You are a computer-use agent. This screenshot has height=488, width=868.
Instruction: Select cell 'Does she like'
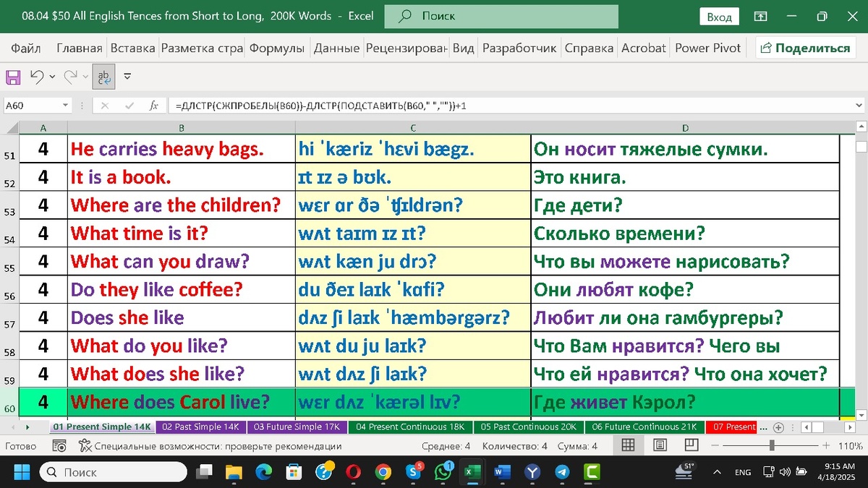click(181, 317)
